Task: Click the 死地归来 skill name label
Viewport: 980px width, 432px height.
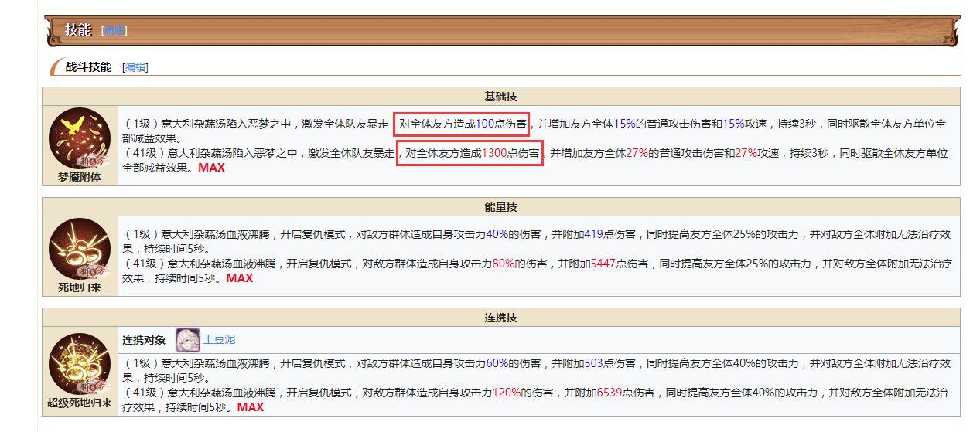Action: click(80, 287)
